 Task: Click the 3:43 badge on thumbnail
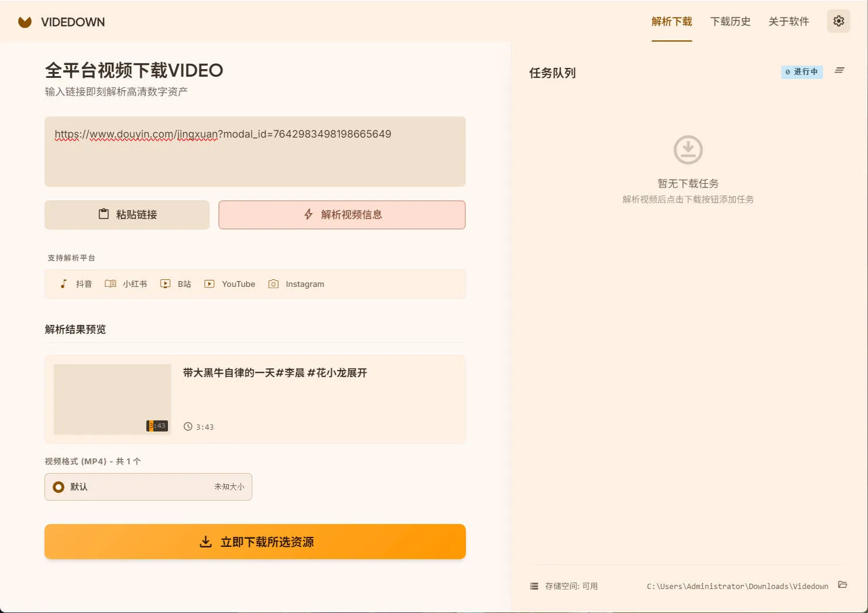coord(157,426)
